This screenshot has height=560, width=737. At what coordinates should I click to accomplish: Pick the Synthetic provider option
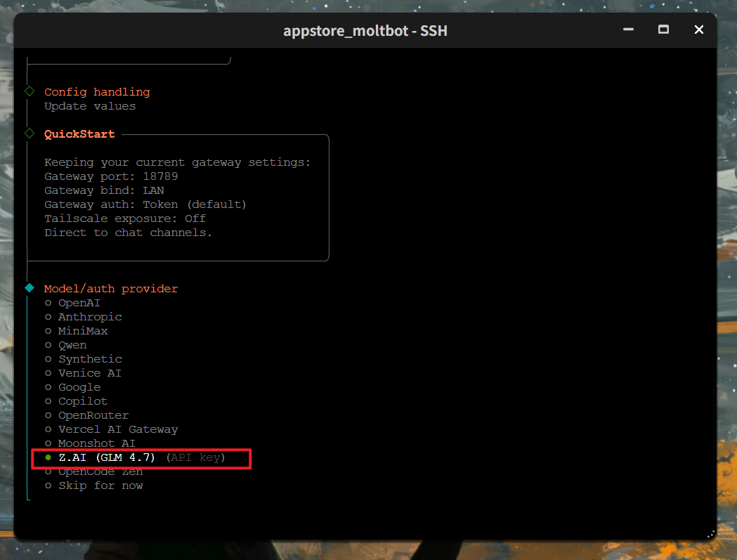pos(84,359)
